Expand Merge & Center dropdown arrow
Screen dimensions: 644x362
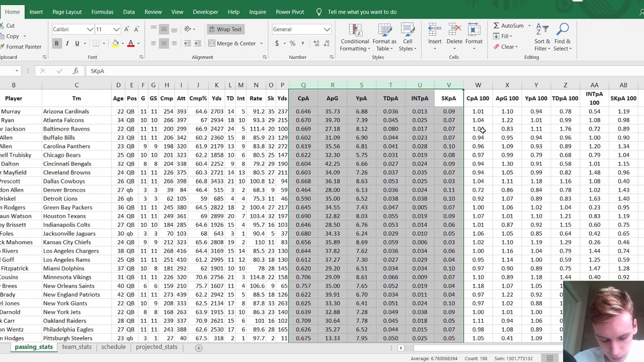pos(261,44)
